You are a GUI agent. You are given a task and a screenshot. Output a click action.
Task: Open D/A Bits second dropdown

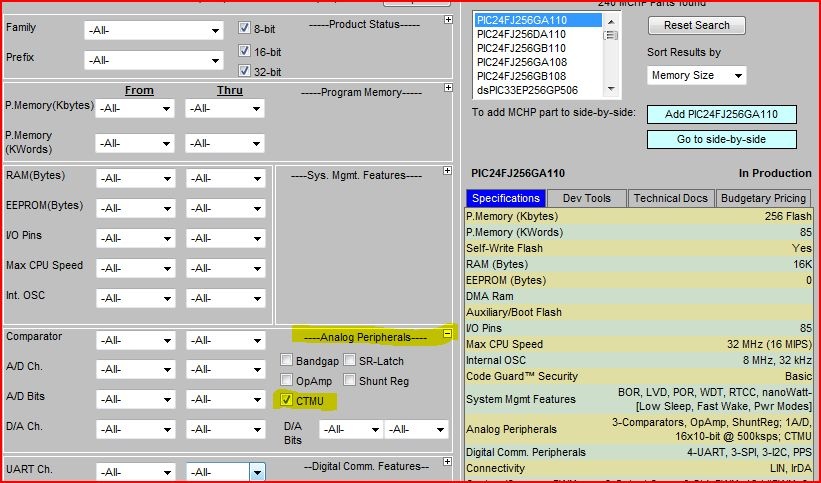(416, 429)
